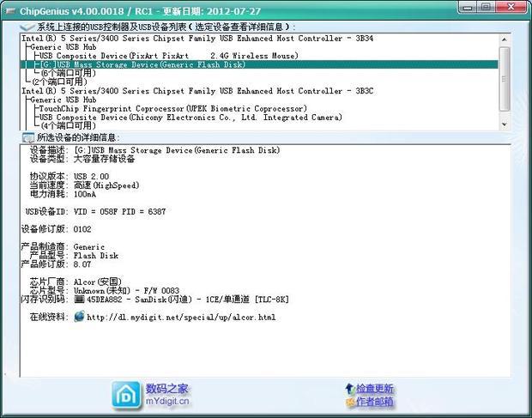Select the Generic USB Hub under 3B3C
Viewport: 532px width, 418px height.
pos(63,100)
